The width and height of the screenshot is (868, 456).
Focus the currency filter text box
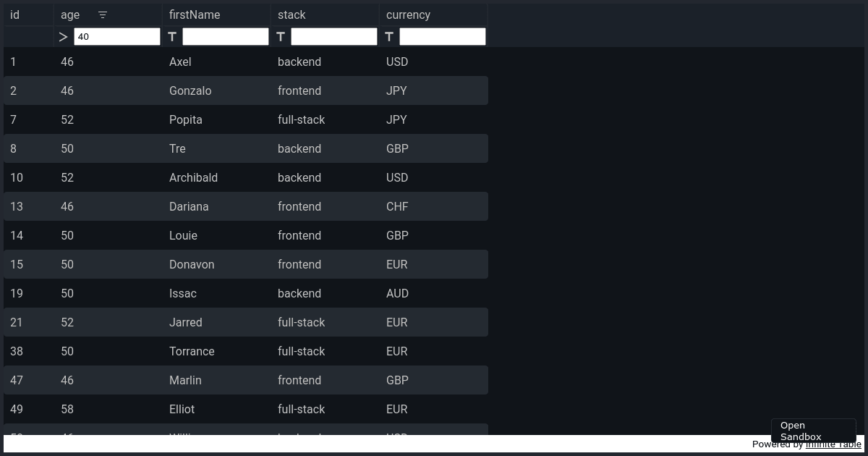tap(443, 36)
